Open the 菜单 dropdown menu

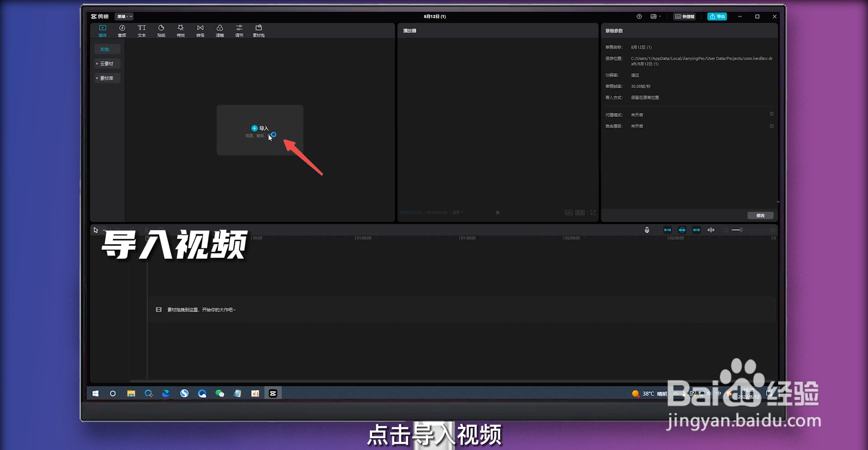point(124,16)
